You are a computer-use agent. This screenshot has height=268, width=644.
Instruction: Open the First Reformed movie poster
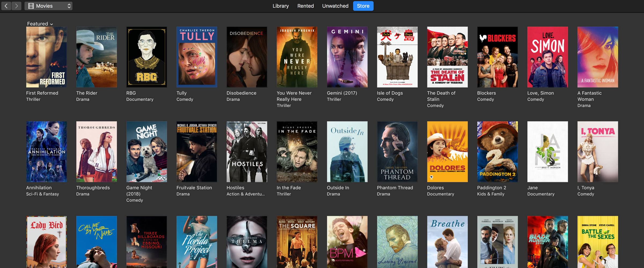click(46, 57)
